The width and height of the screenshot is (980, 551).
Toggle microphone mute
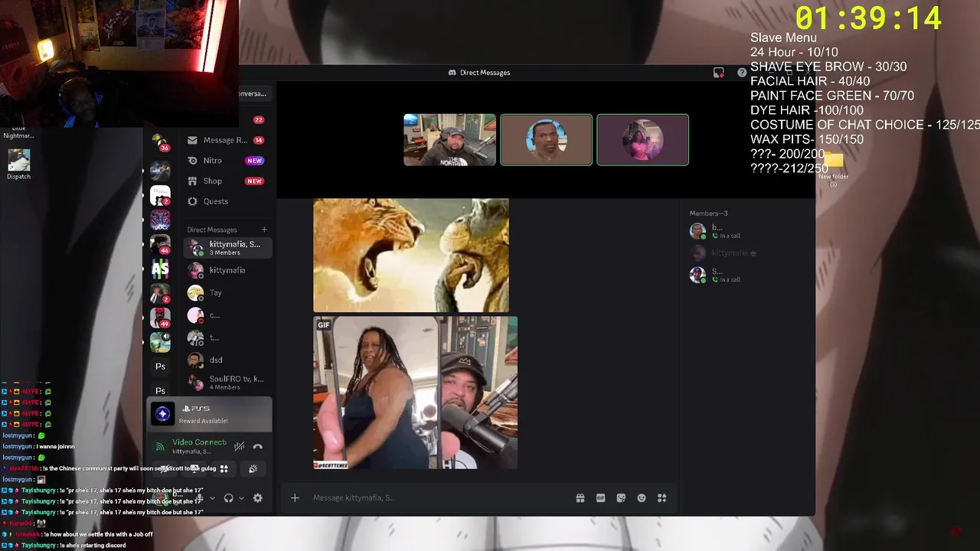click(199, 498)
